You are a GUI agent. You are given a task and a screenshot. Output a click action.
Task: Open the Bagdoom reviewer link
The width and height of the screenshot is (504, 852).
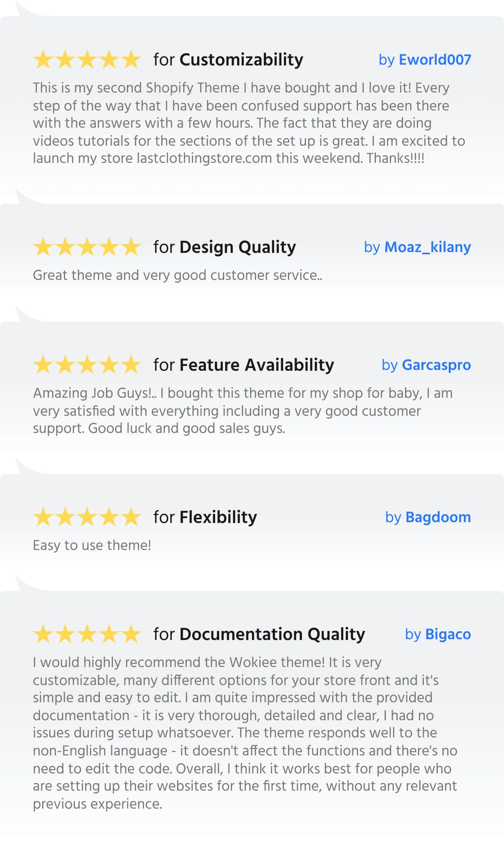438,517
